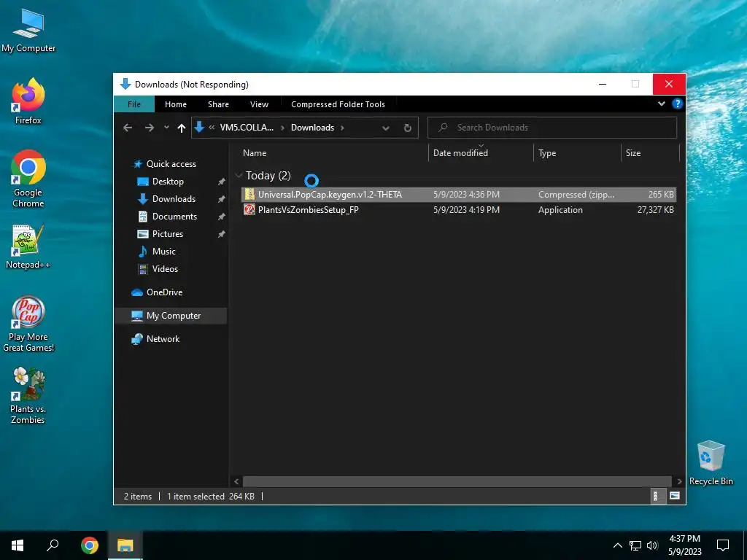Refresh the Downloads folder view
The image size is (747, 560).
pyautogui.click(x=407, y=128)
